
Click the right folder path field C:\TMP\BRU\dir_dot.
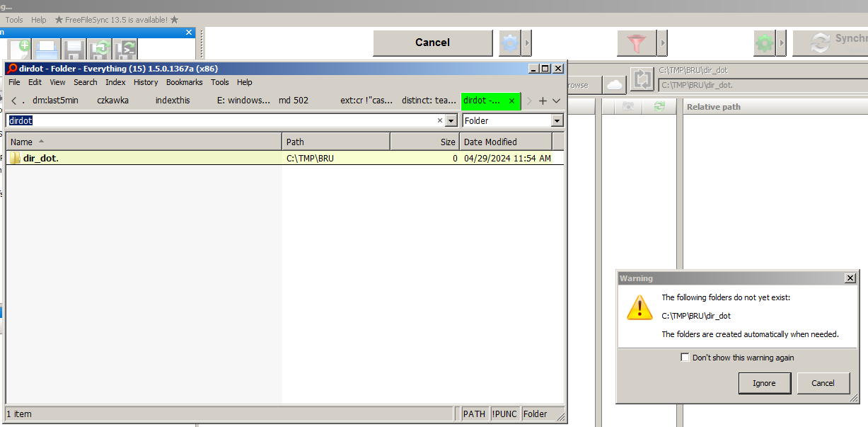pyautogui.click(x=763, y=85)
